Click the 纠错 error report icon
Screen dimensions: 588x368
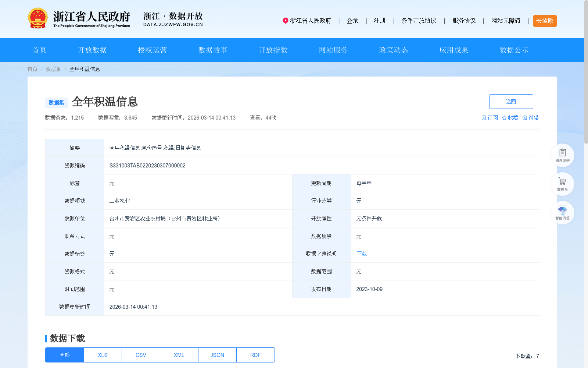click(x=525, y=118)
